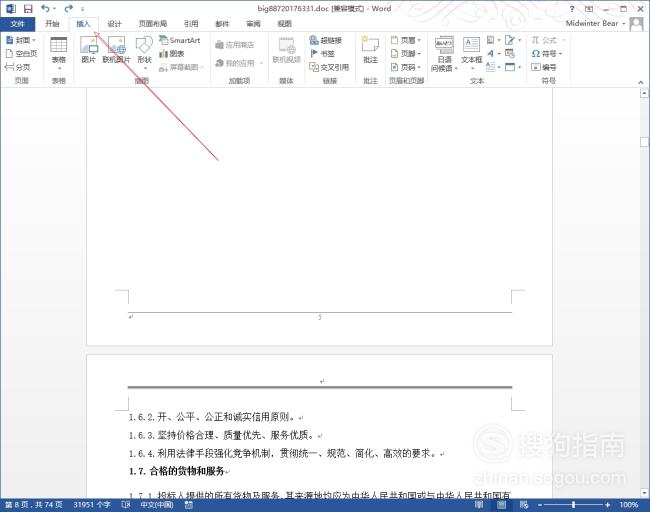Viewport: 650px width, 512px height.
Task: Insert a cover page (封面)
Action: point(21,40)
